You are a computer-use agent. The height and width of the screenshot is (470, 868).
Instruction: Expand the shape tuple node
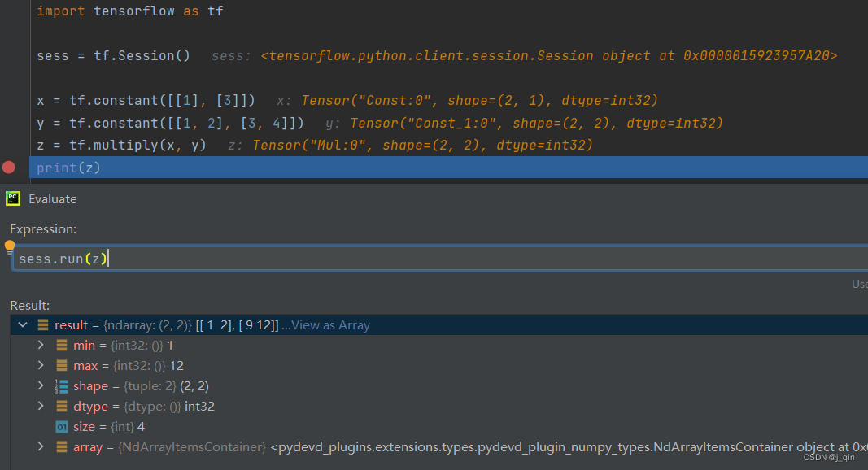[40, 385]
